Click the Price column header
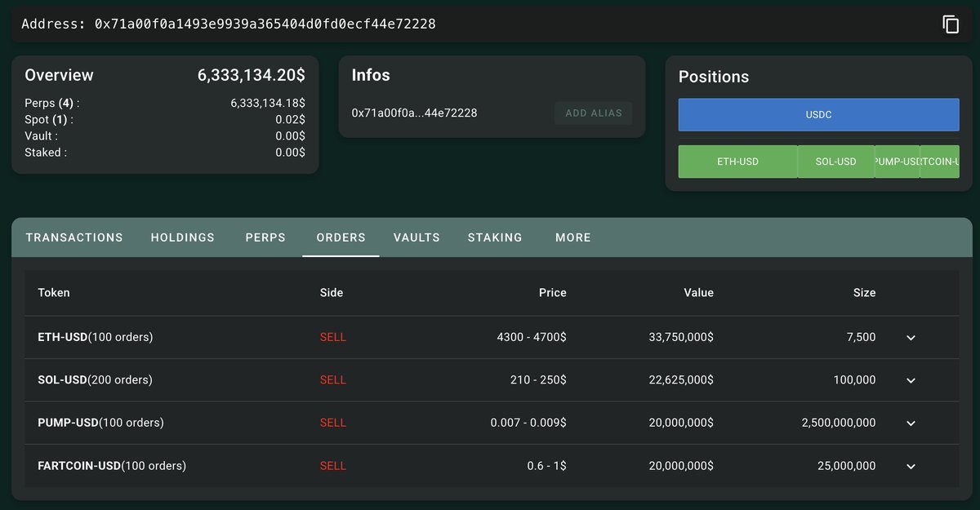Viewport: 980px width, 510px height. tap(552, 292)
